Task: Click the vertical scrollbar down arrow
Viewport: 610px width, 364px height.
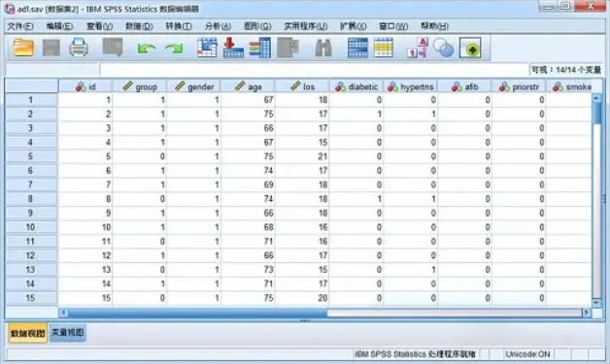Action: click(596, 302)
